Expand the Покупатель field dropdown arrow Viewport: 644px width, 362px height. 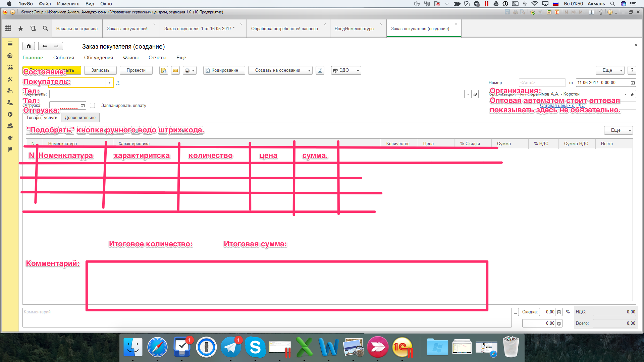[468, 94]
